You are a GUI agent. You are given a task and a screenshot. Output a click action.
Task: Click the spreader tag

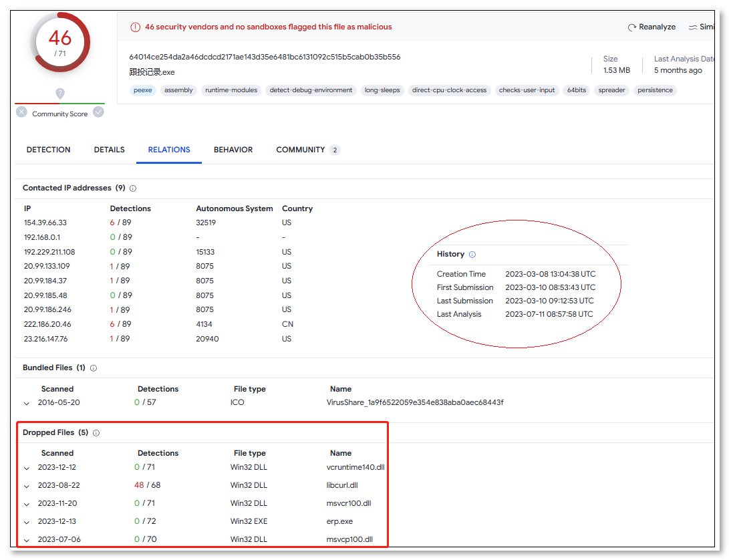click(611, 90)
